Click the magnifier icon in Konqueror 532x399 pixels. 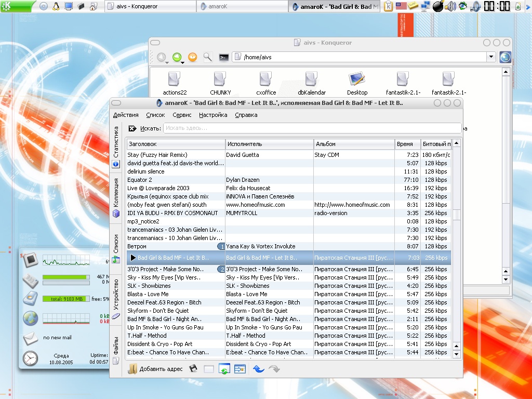(208, 57)
